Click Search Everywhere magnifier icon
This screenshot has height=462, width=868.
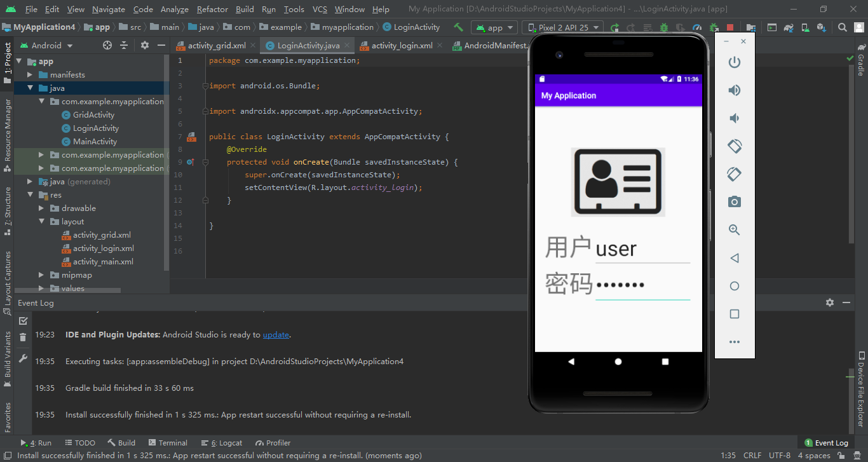click(843, 27)
